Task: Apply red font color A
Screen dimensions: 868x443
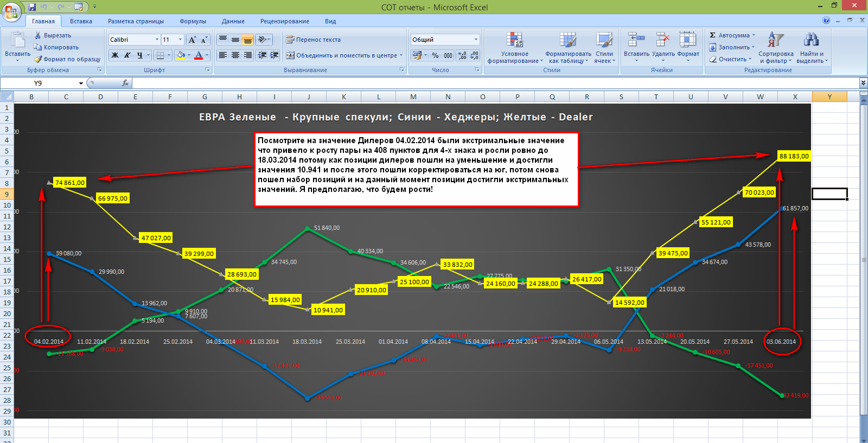Action: coord(199,55)
